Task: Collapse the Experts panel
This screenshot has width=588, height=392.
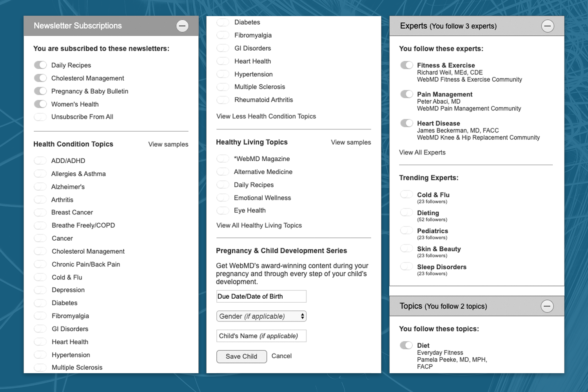Action: pyautogui.click(x=548, y=26)
